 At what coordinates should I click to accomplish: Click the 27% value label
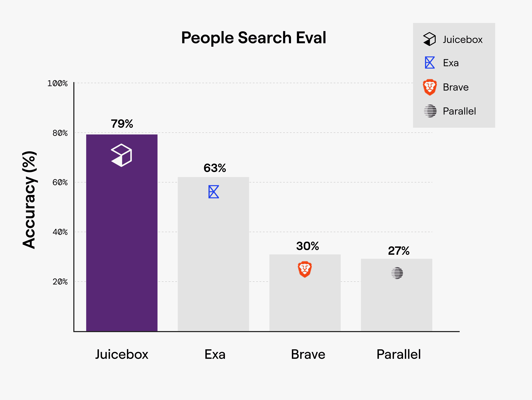click(x=399, y=251)
